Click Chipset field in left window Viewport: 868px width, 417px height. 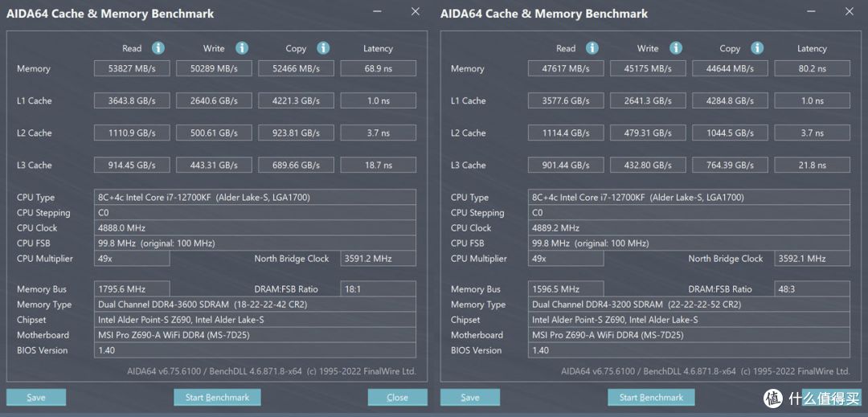coord(256,319)
